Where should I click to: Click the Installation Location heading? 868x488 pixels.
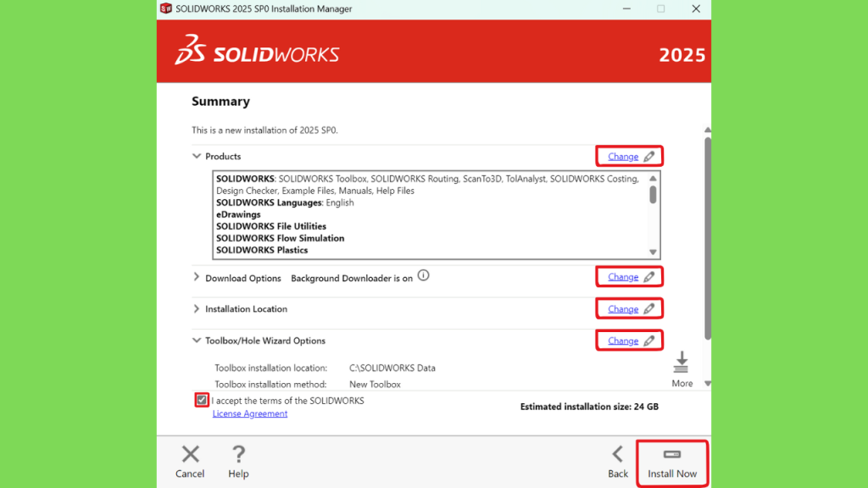tap(247, 308)
